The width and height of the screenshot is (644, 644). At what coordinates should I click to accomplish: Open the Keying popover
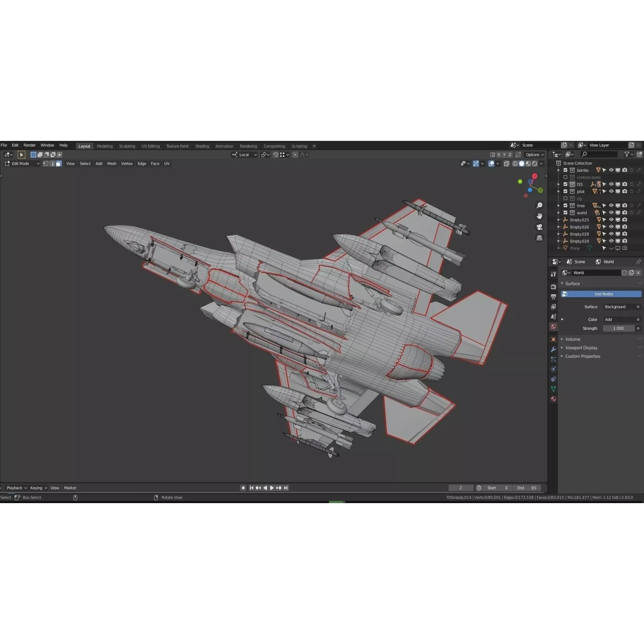click(38, 488)
